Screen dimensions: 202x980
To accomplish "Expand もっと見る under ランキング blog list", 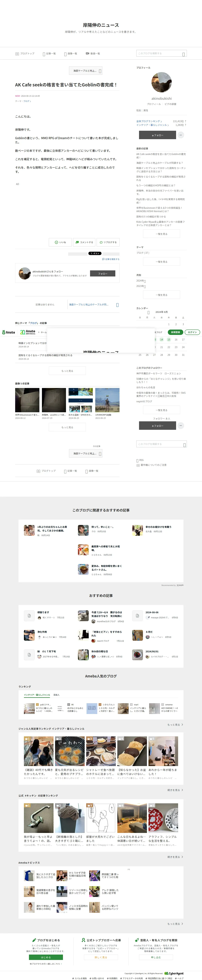I will point(175,725).
